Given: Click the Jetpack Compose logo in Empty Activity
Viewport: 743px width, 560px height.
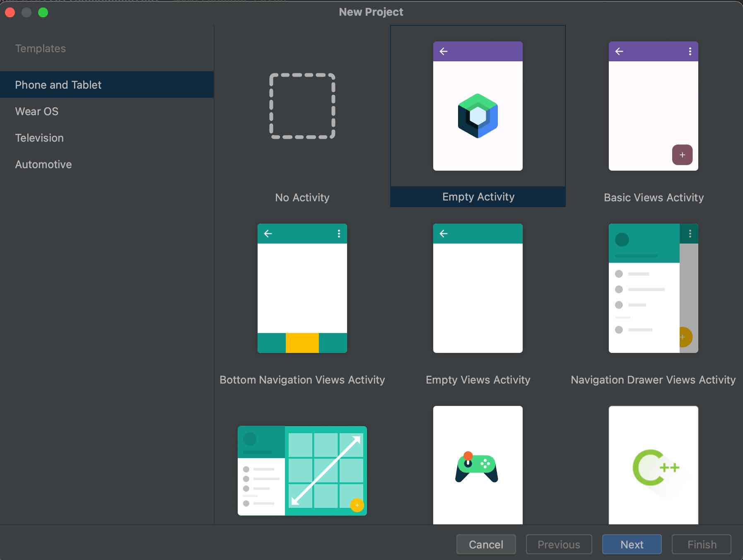Looking at the screenshot, I should [477, 116].
